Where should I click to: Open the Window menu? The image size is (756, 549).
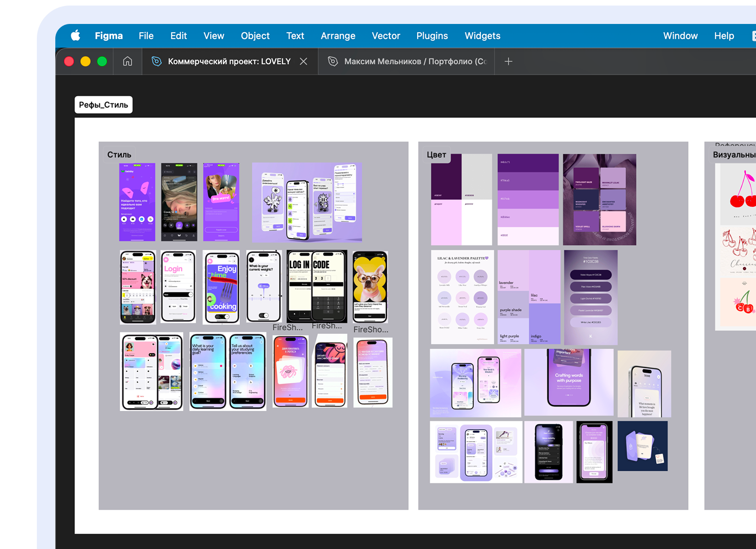click(680, 36)
